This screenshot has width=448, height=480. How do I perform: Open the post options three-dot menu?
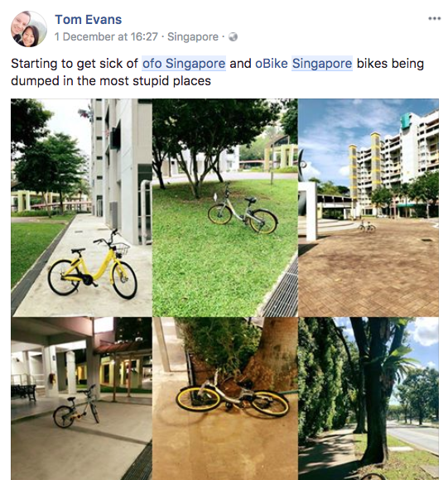[x=434, y=19]
